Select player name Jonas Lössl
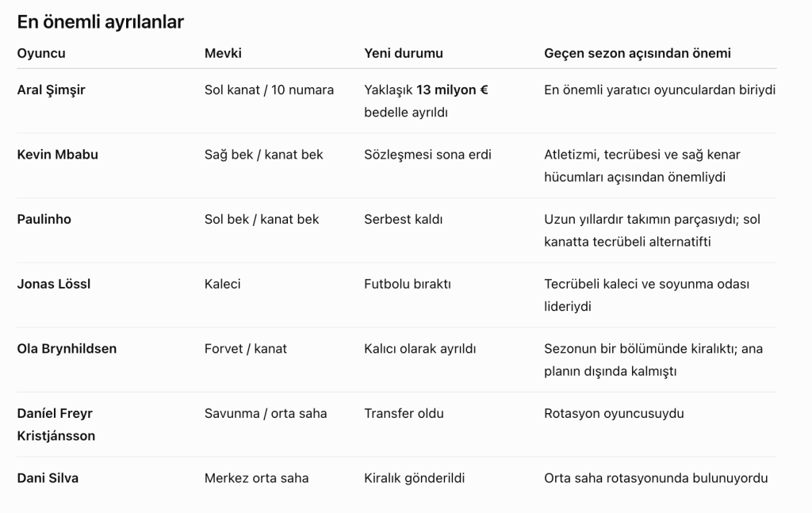Image resolution: width=812 pixels, height=513 pixels. pos(53,284)
